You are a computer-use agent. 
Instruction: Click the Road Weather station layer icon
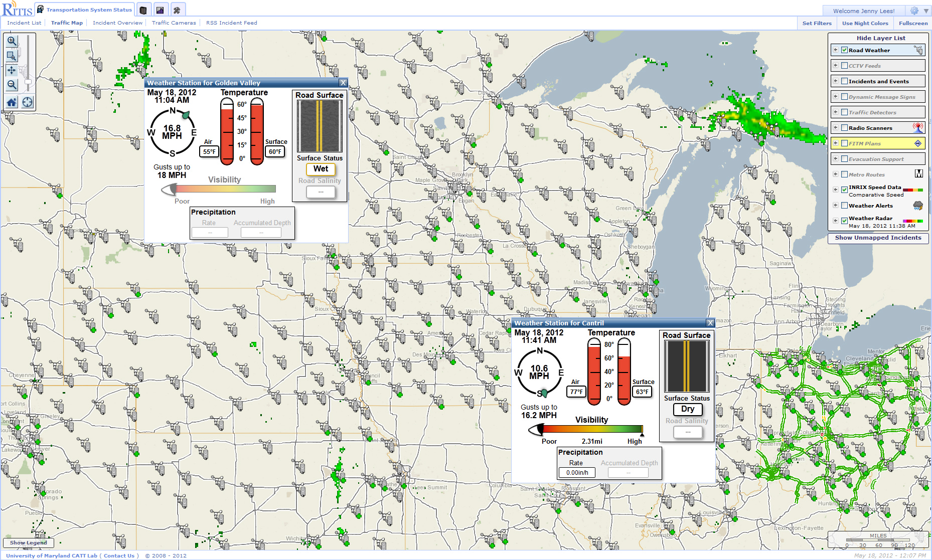(918, 50)
